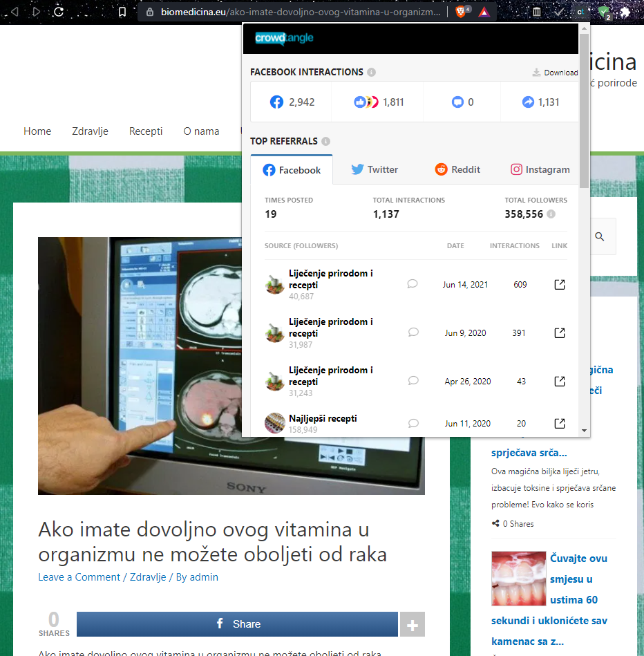Open external link for Jun 9, 2020 post
644x656 pixels.
click(560, 333)
